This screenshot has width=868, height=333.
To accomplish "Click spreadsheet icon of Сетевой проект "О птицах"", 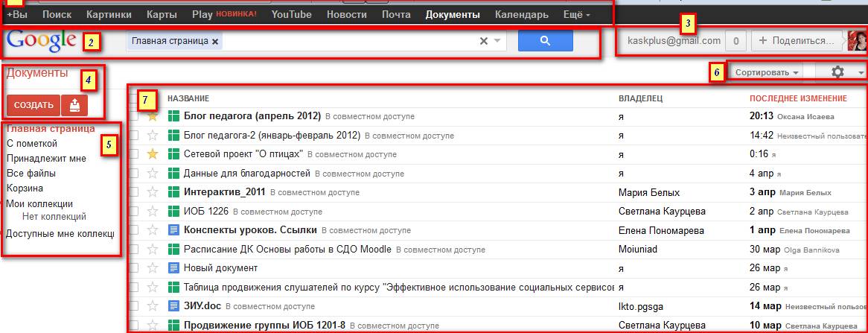I will (x=173, y=154).
